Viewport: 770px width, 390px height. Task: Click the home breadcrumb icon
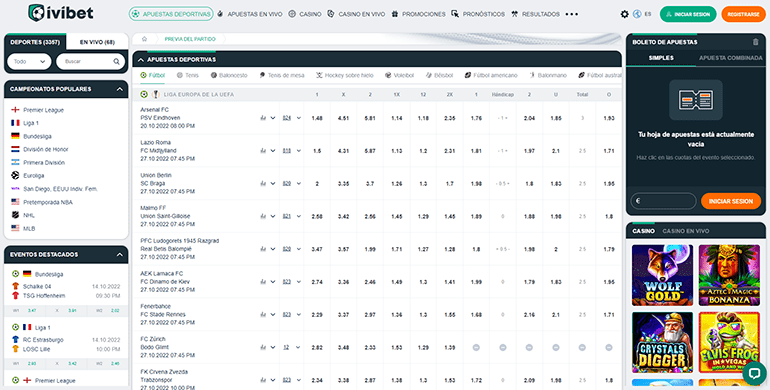[144, 39]
